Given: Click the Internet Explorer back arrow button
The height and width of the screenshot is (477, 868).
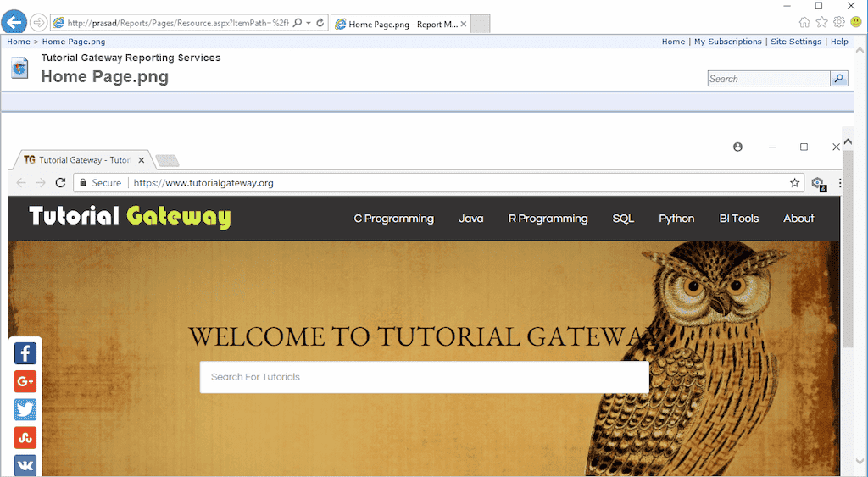Looking at the screenshot, I should (14, 23).
